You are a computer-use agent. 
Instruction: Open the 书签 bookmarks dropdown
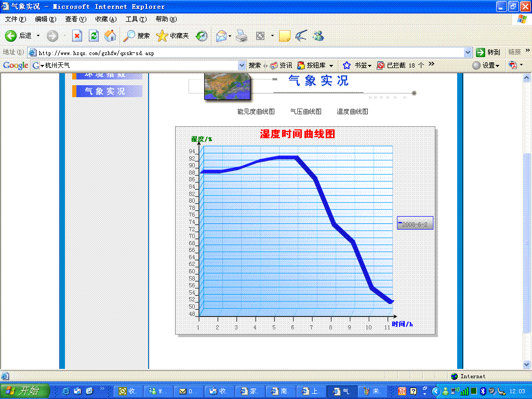[357, 65]
